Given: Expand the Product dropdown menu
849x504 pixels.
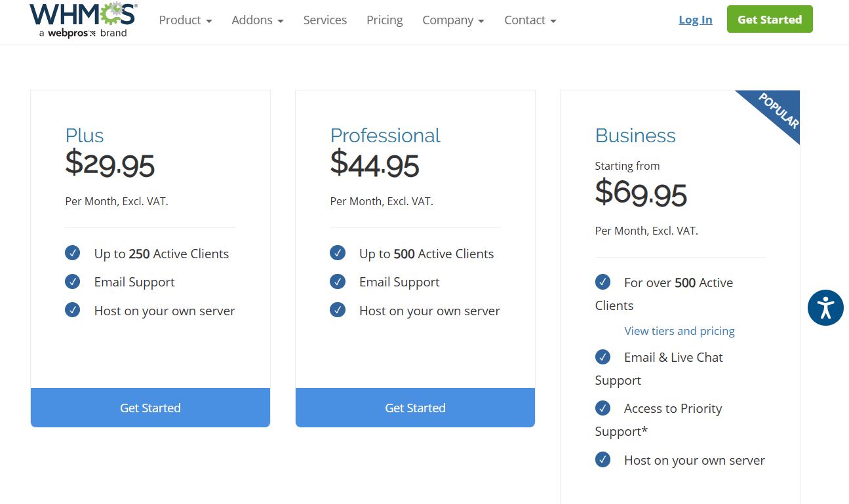Looking at the screenshot, I should coord(186,20).
